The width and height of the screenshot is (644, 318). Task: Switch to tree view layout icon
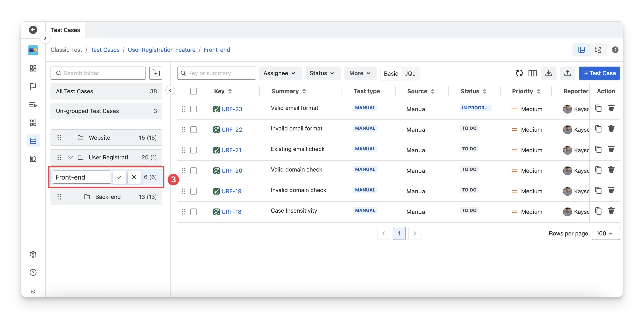point(598,50)
